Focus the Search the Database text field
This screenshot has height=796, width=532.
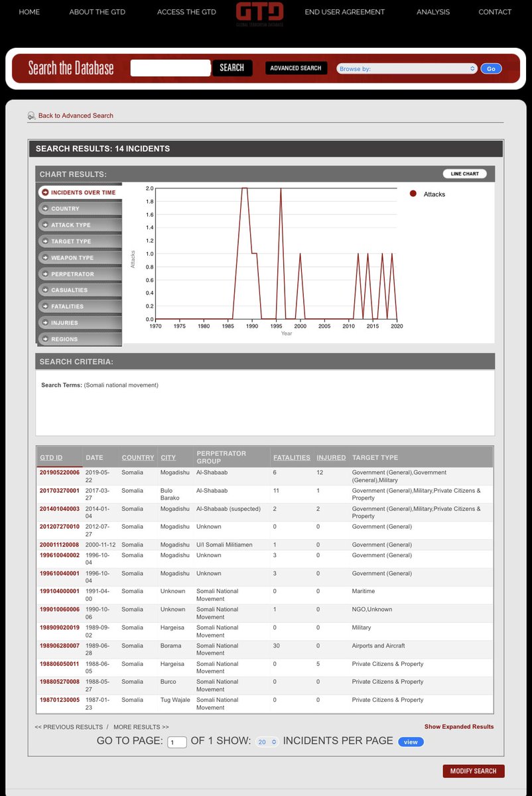click(x=170, y=68)
